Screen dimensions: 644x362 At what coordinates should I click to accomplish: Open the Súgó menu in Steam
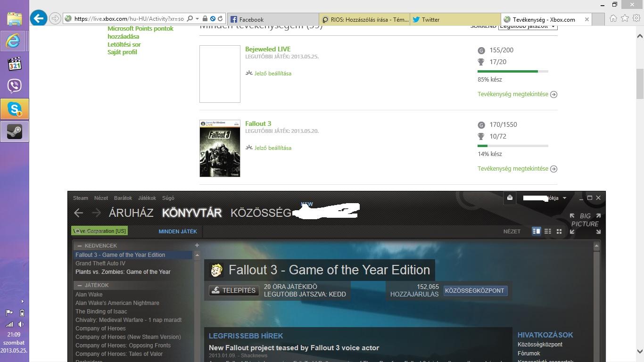click(x=168, y=198)
